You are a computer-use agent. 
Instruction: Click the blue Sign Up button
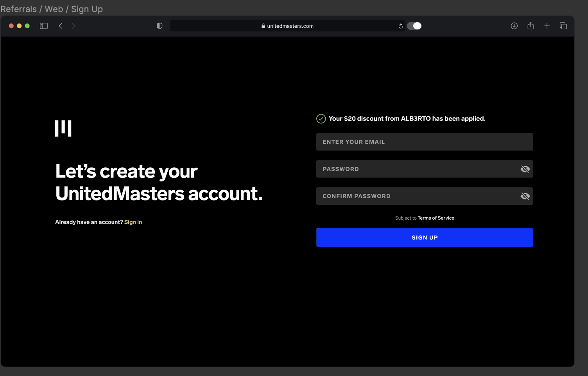(425, 237)
